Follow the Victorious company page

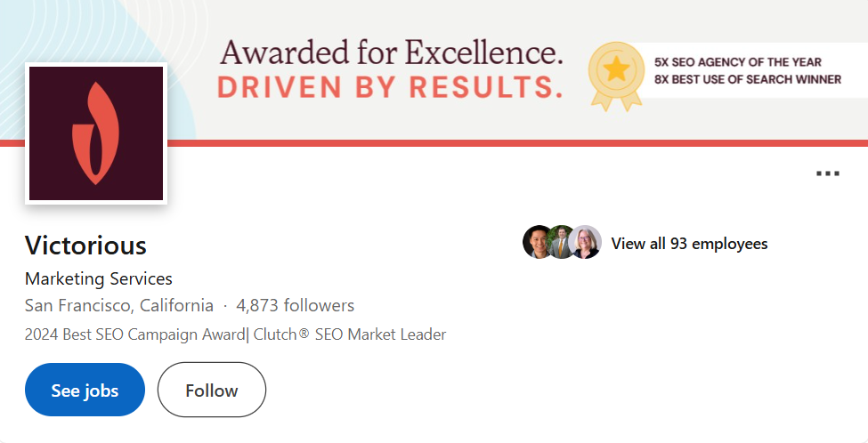click(x=211, y=390)
